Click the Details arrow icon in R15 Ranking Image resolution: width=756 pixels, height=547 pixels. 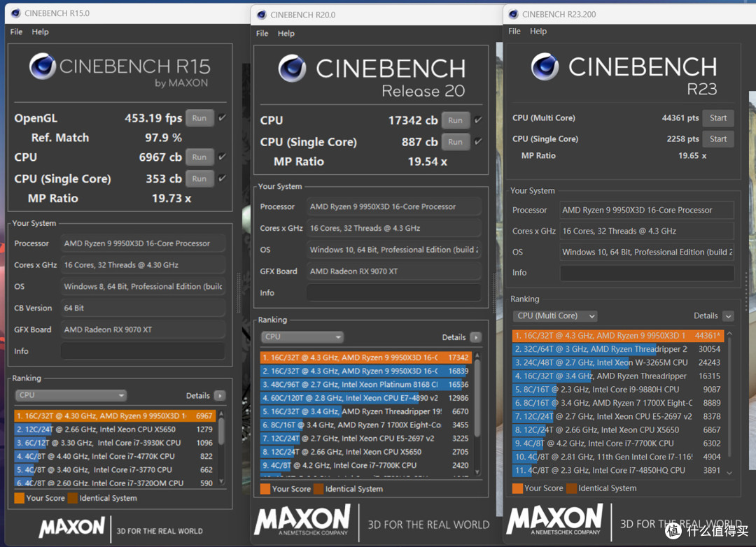[220, 396]
